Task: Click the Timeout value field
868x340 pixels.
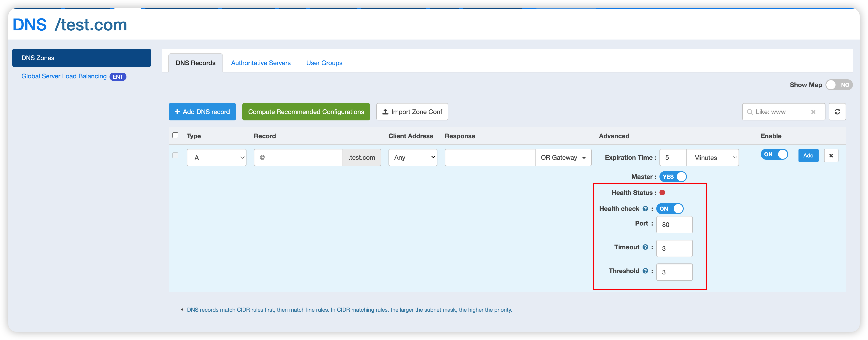Action: (674, 248)
